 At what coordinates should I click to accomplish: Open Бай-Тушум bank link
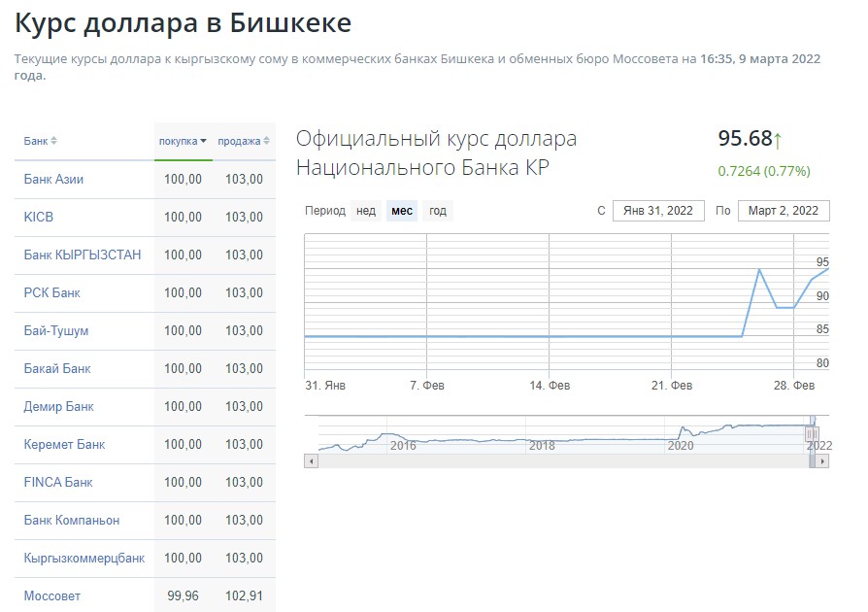click(56, 330)
